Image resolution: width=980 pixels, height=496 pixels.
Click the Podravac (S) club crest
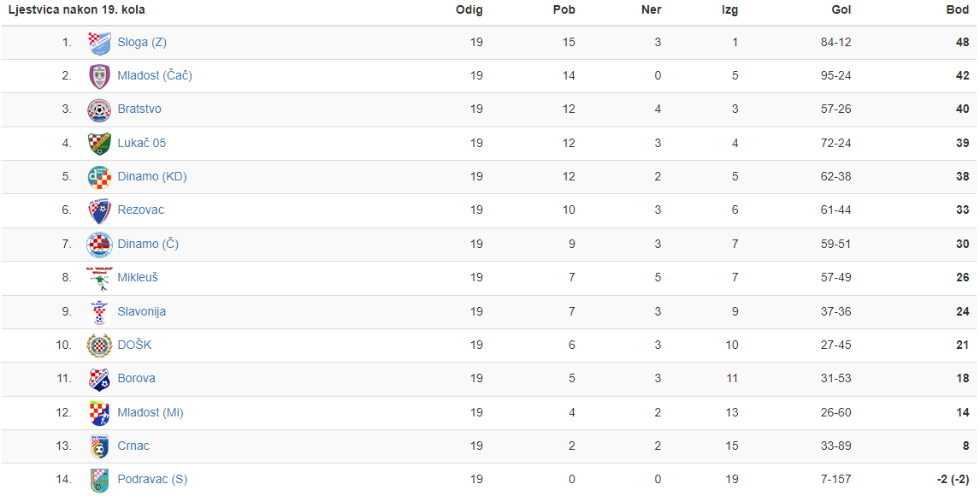[x=99, y=480]
